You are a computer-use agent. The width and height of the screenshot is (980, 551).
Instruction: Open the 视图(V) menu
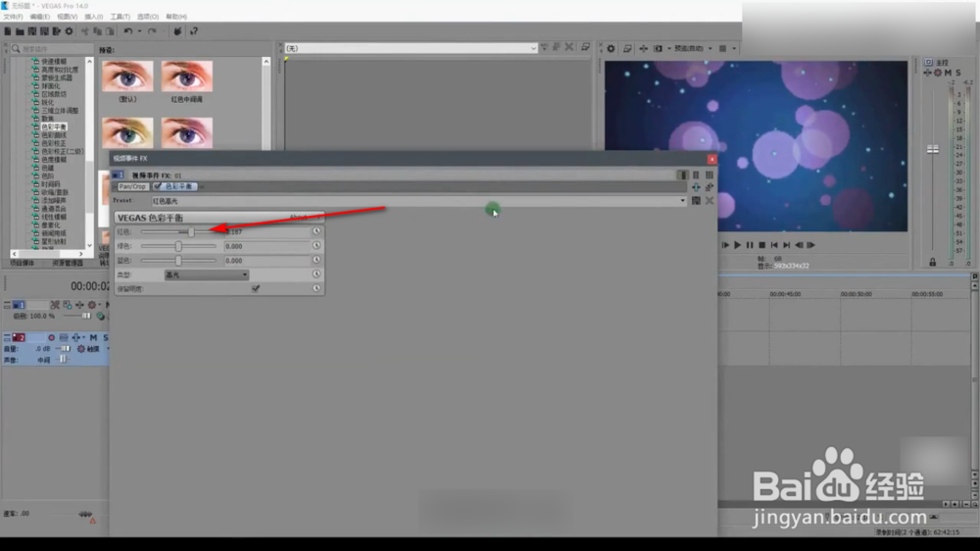(x=68, y=17)
